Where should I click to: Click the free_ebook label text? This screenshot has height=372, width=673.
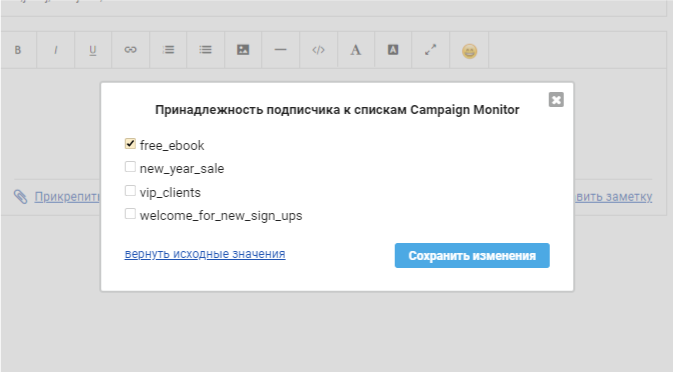[x=172, y=145]
